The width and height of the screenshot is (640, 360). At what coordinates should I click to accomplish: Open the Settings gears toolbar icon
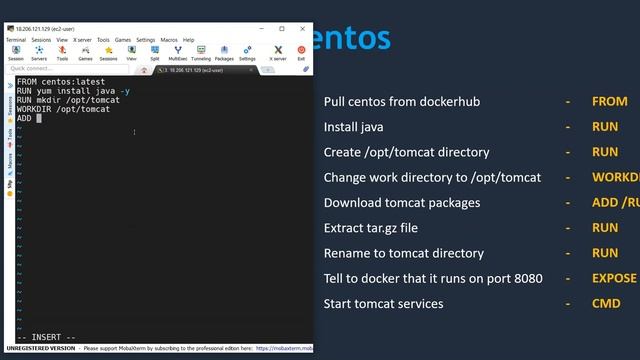247,53
